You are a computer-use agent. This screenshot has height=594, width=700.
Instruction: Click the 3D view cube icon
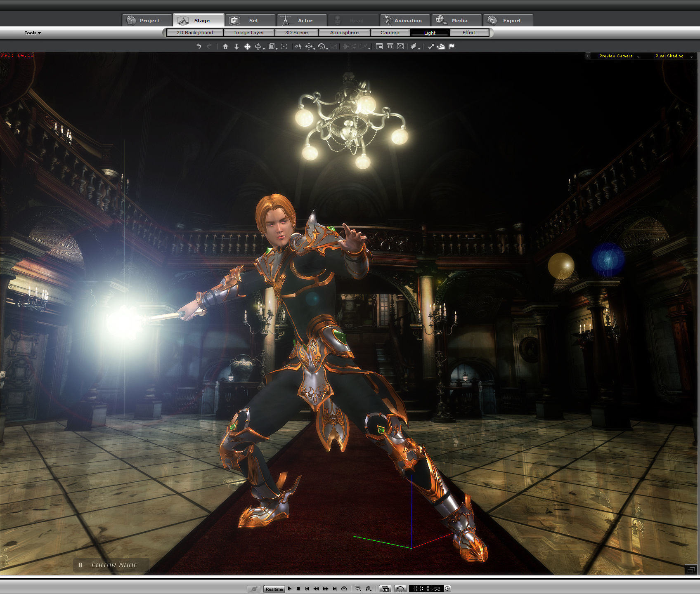[x=271, y=47]
